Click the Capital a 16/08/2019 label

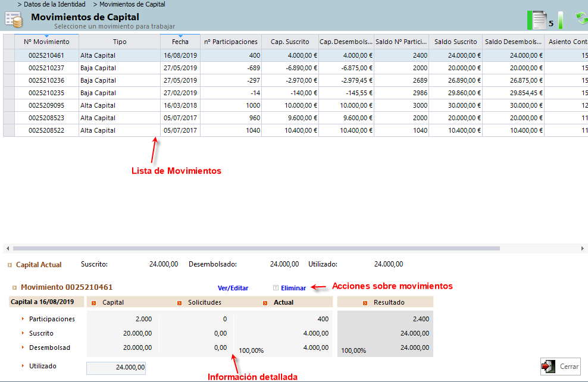42,302
